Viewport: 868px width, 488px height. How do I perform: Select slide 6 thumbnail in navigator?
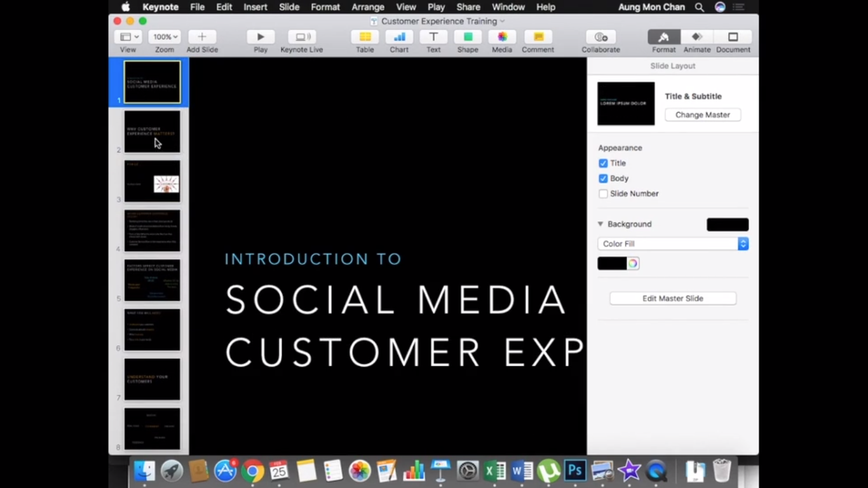(152, 330)
